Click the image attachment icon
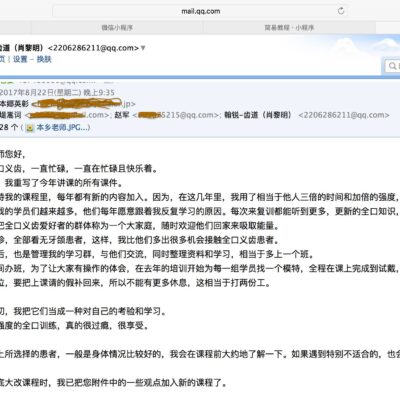This screenshot has width=400, height=400. tap(30, 128)
